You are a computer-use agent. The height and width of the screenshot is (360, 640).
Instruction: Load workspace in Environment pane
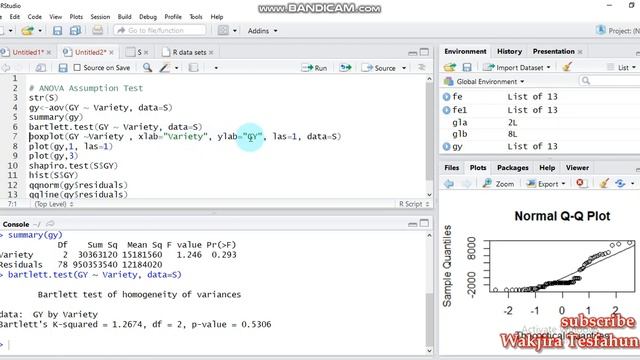(449, 67)
